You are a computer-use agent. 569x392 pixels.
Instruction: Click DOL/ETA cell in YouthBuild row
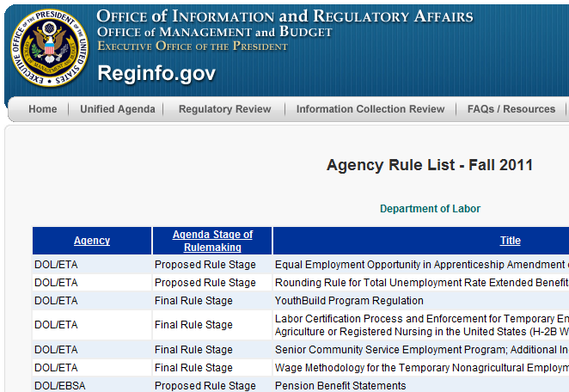pos(56,301)
